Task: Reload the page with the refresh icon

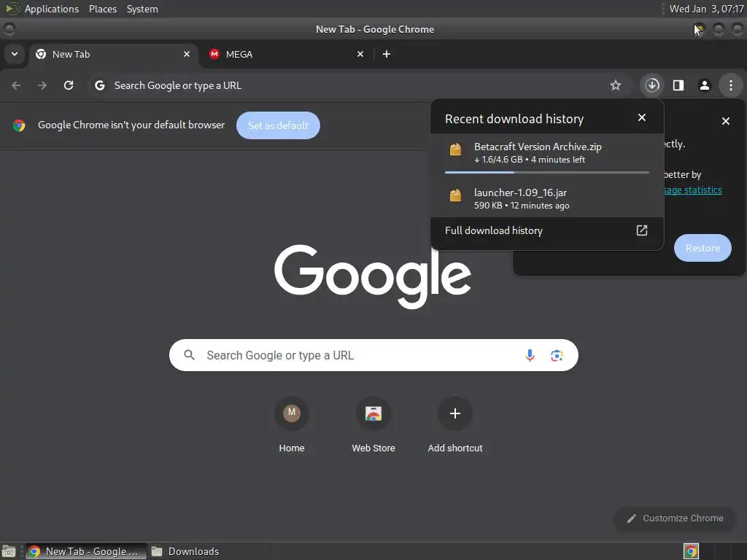Action: 69,85
